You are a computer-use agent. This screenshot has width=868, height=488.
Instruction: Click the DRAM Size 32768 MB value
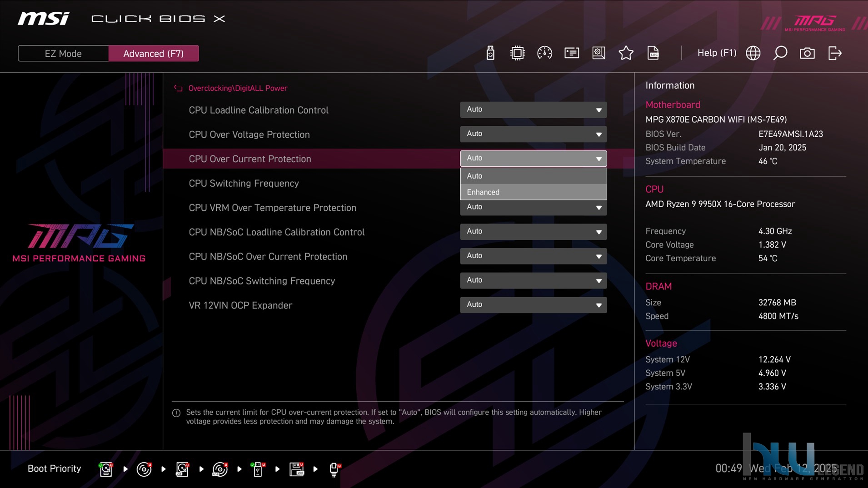coord(777,302)
